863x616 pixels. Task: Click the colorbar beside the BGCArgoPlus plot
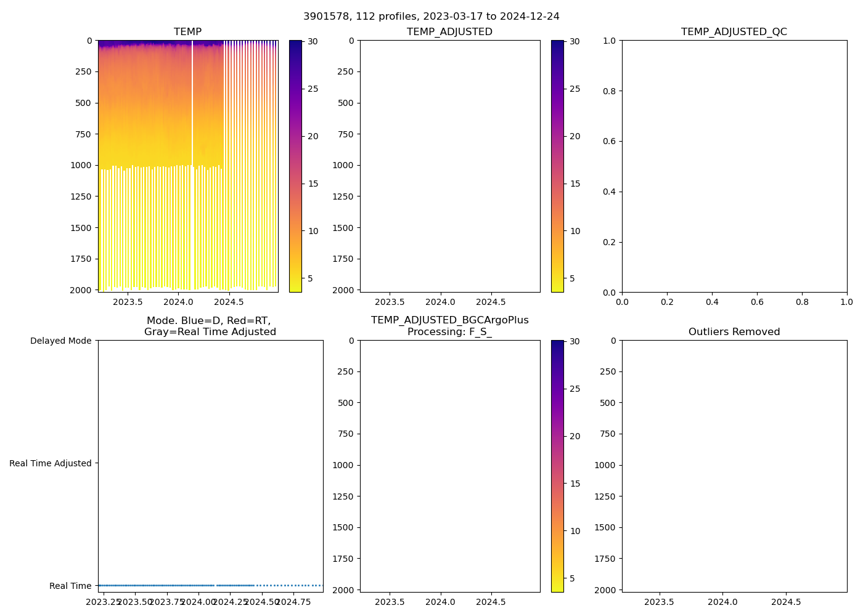pos(557,466)
